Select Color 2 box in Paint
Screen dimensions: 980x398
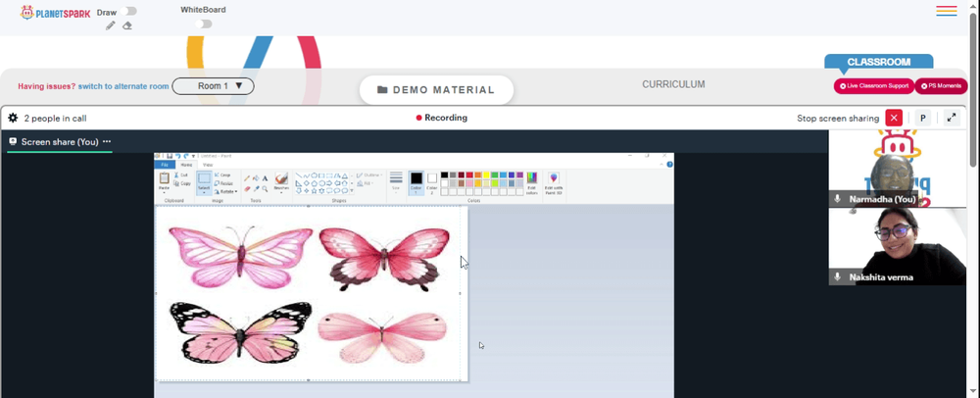432,183
